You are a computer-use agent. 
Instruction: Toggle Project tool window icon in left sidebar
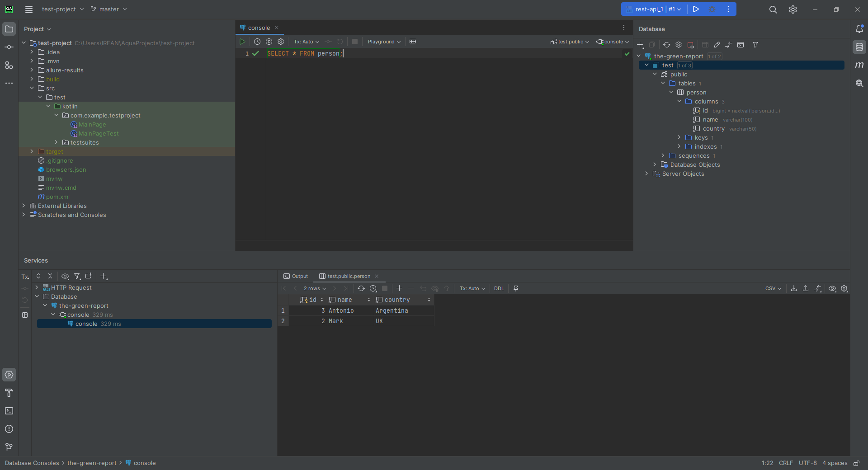pos(9,29)
